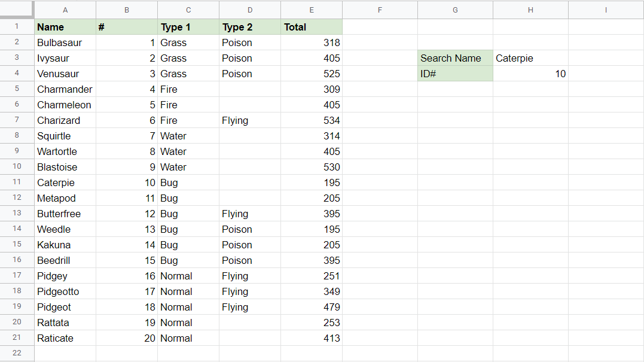Select the Name header cell
644x362 pixels.
[65, 27]
